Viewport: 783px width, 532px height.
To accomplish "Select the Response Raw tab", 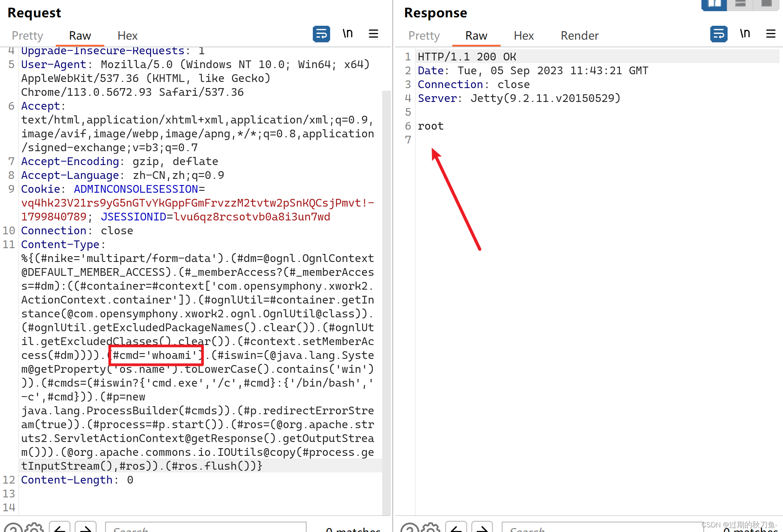I will (476, 36).
